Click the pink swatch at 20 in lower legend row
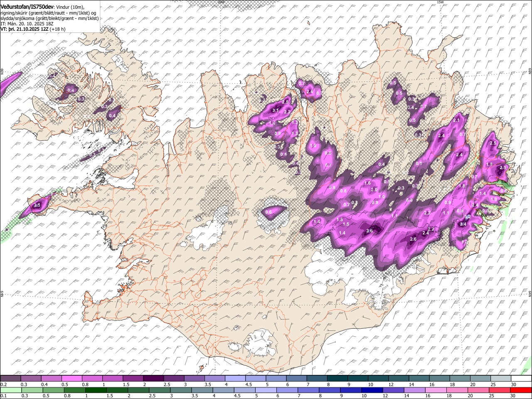 [479, 390]
